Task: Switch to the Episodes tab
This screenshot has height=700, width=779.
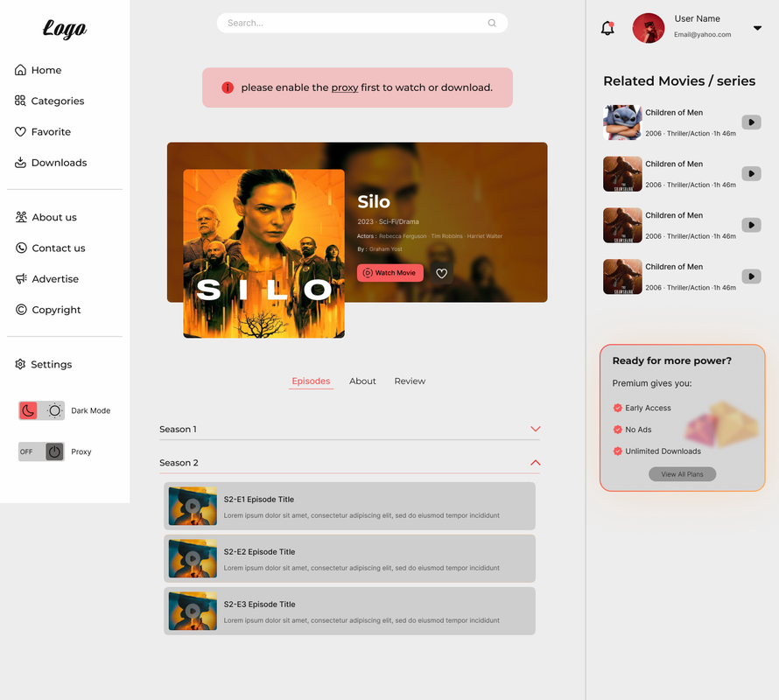Action: click(311, 381)
